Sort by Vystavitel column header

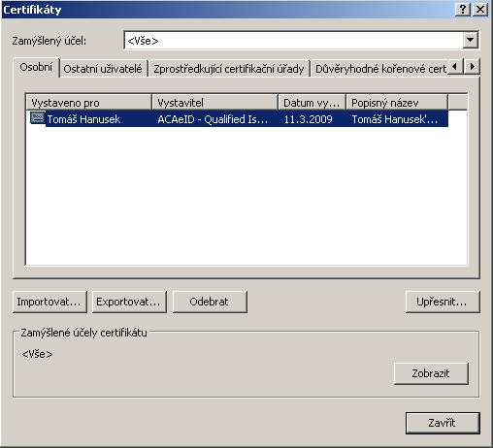[214, 103]
